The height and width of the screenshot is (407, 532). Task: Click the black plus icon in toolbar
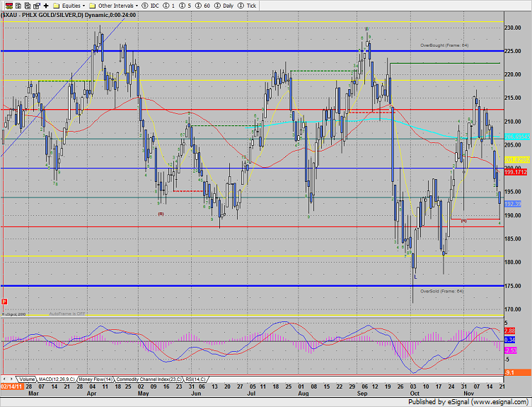46,6
